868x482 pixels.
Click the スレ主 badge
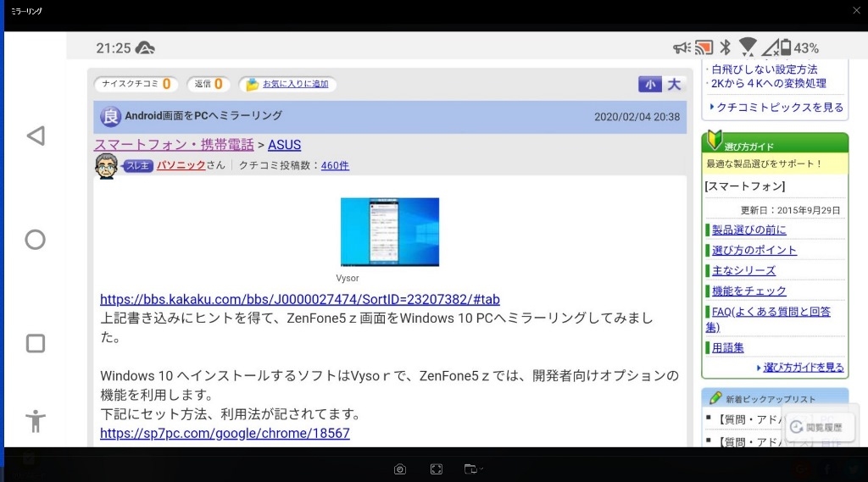138,165
